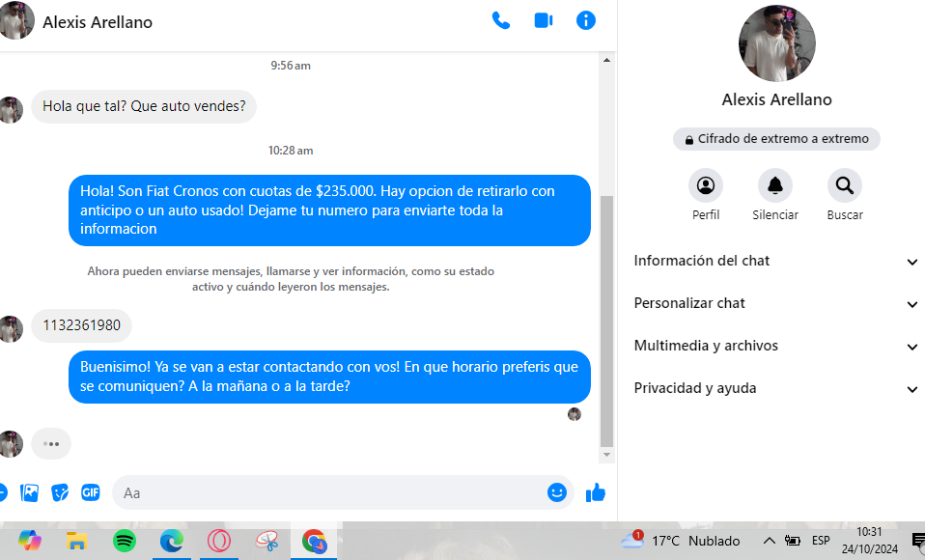The height and width of the screenshot is (560, 925).
Task: Click the chat scrollbar up arrow
Action: point(606,60)
